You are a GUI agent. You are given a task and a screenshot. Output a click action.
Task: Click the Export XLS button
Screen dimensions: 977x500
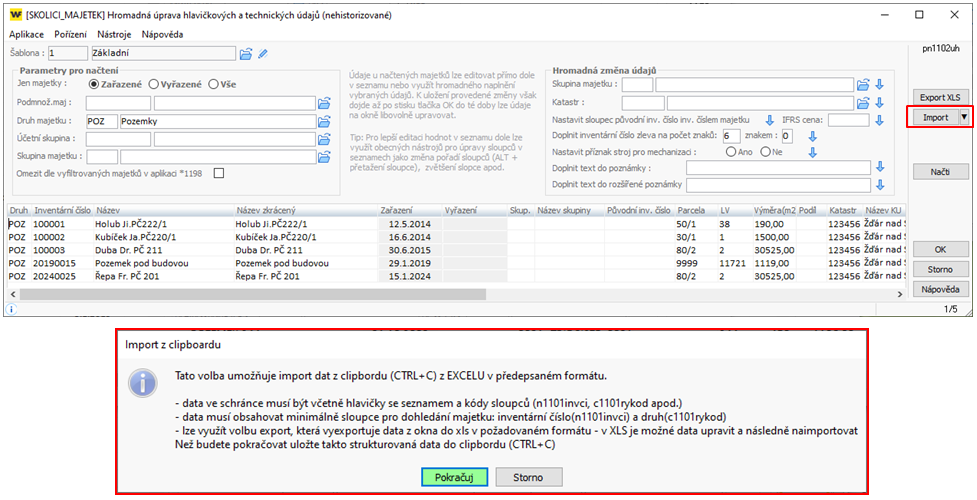pos(939,97)
